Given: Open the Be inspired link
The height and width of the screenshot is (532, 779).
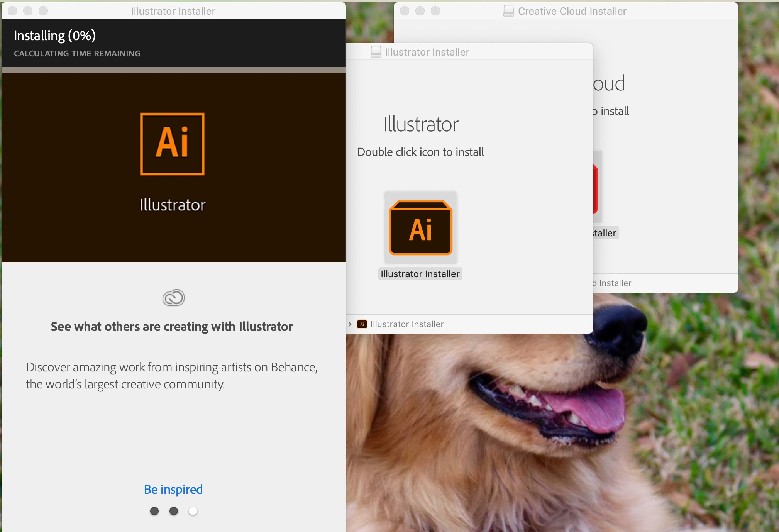Looking at the screenshot, I should point(173,490).
